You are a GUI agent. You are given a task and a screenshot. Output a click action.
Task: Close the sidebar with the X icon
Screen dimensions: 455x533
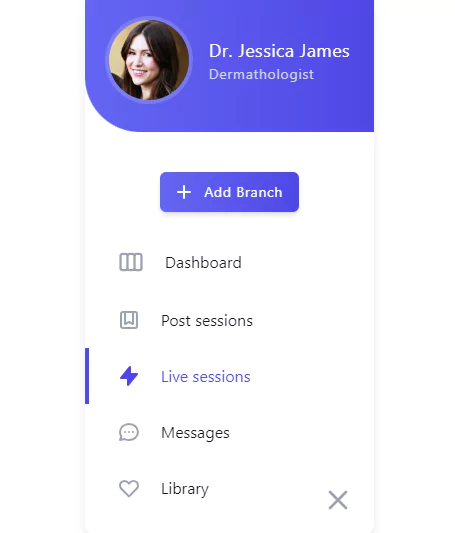[338, 500]
